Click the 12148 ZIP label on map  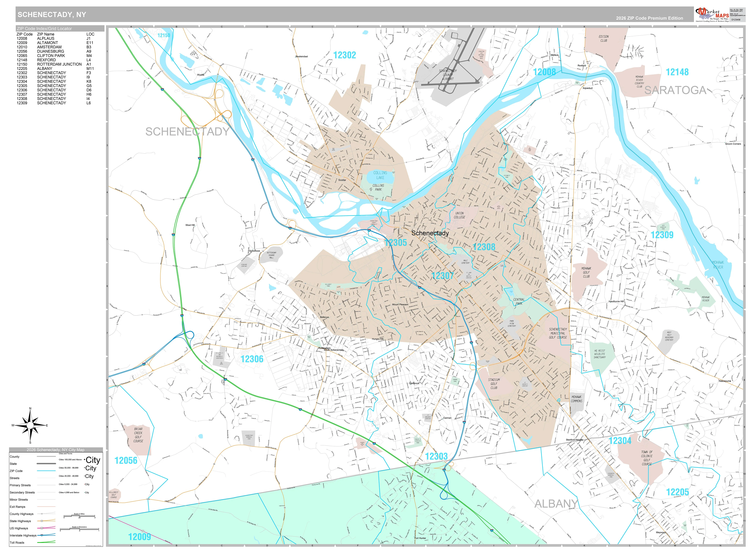[677, 72]
